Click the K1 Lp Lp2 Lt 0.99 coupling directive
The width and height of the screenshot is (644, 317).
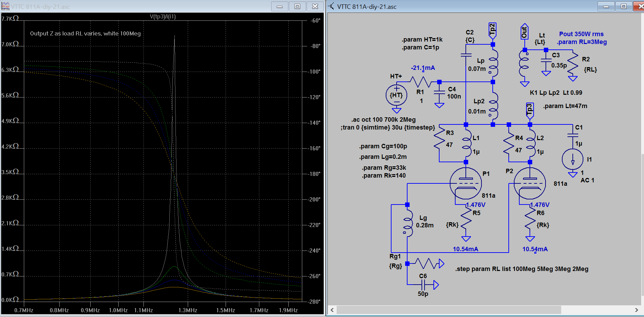pyautogui.click(x=556, y=93)
